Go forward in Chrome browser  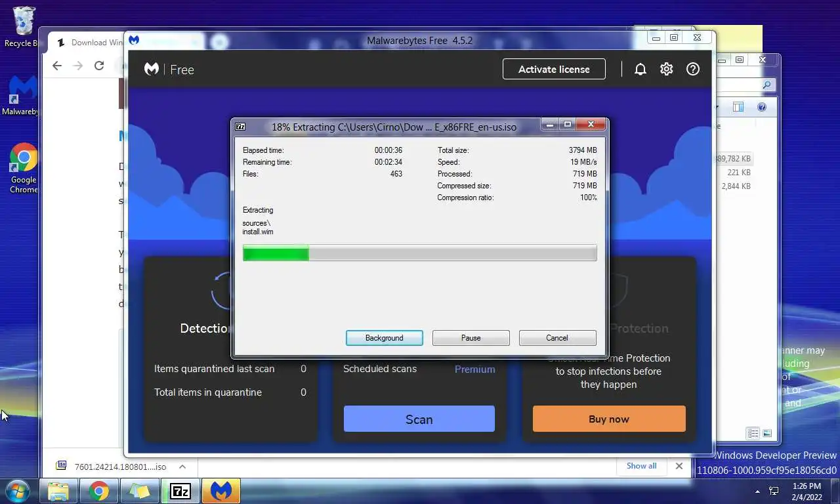78,66
